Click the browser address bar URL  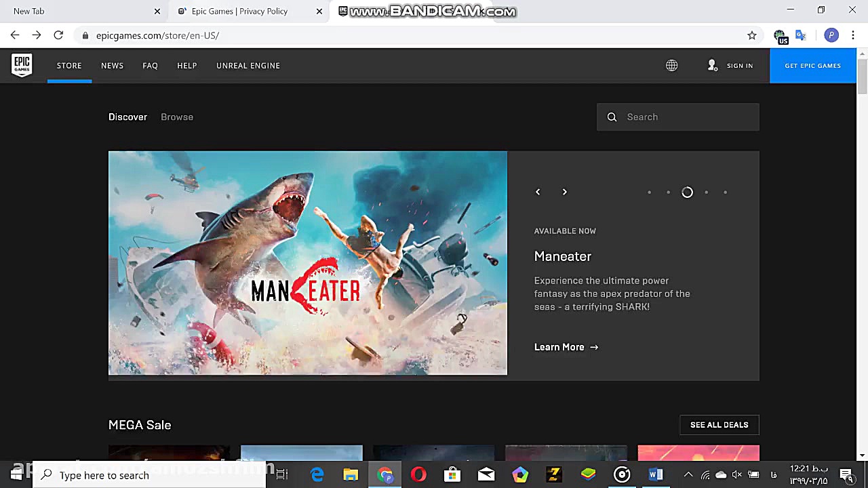[157, 35]
